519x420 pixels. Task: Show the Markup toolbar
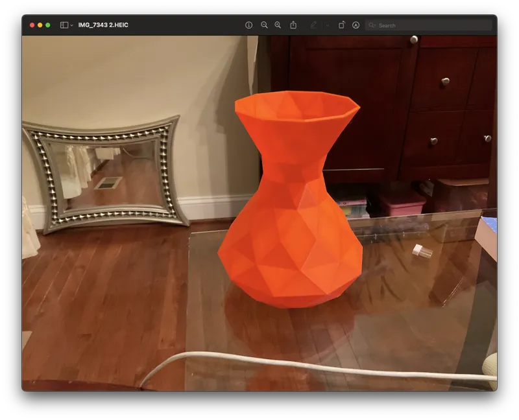(356, 25)
